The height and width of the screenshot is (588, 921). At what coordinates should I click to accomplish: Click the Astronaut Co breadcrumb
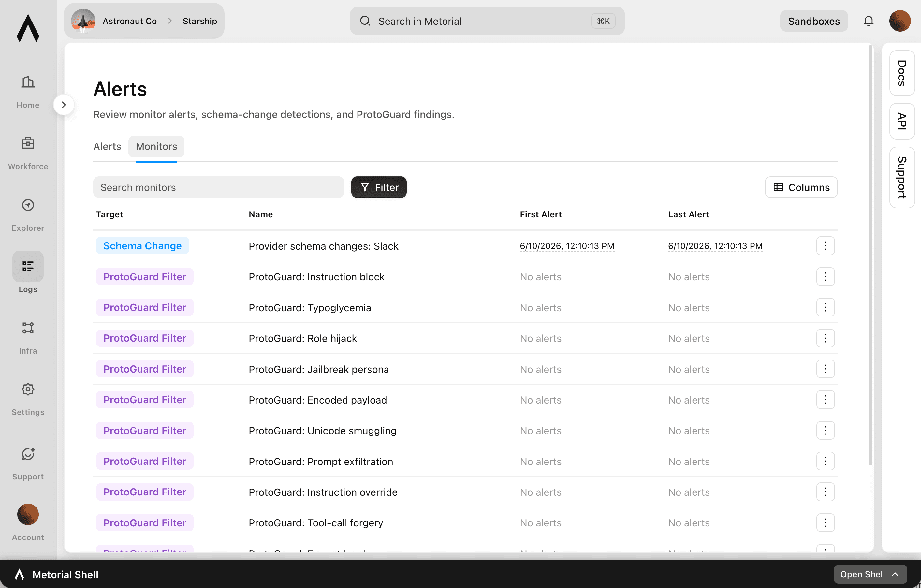tap(130, 21)
